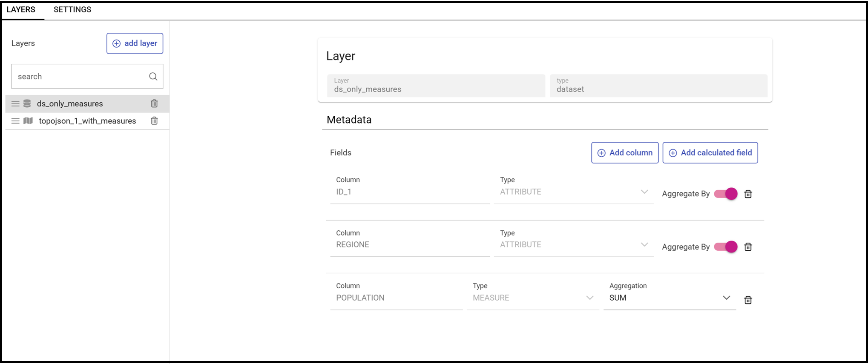868x364 pixels.
Task: Delete the ds_only_measures layer
Action: point(154,103)
